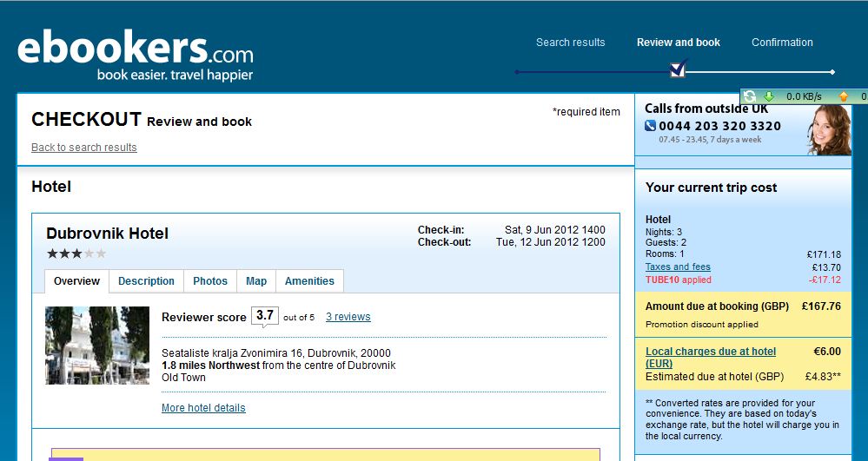Screen dimensions: 868x461
Task: Click the checkmark progress step icon
Action: coord(679,69)
